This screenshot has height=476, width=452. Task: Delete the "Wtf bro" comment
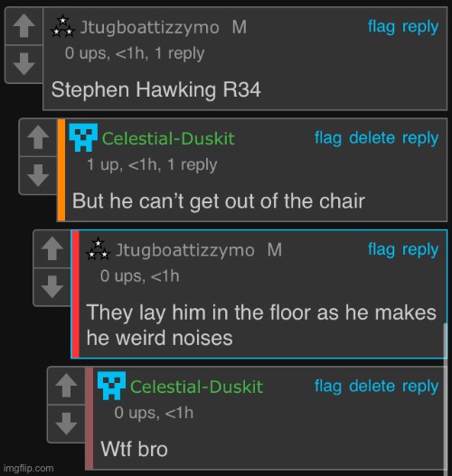click(372, 387)
